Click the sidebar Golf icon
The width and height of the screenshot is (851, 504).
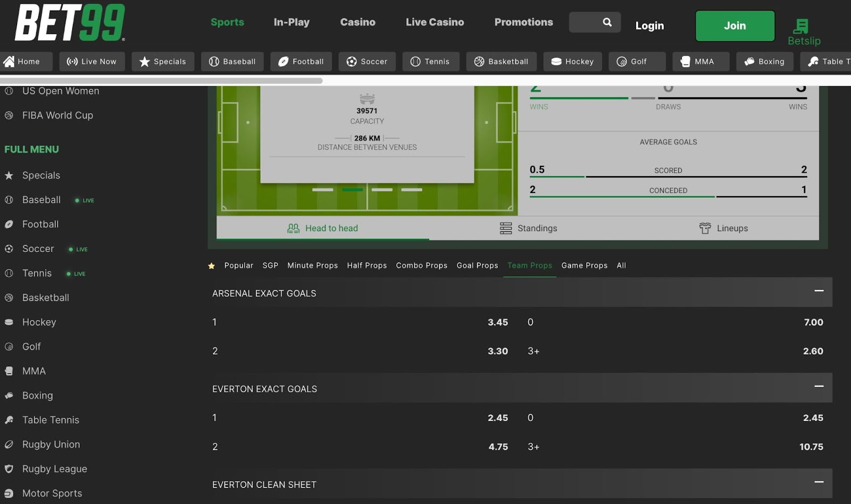[x=9, y=347]
